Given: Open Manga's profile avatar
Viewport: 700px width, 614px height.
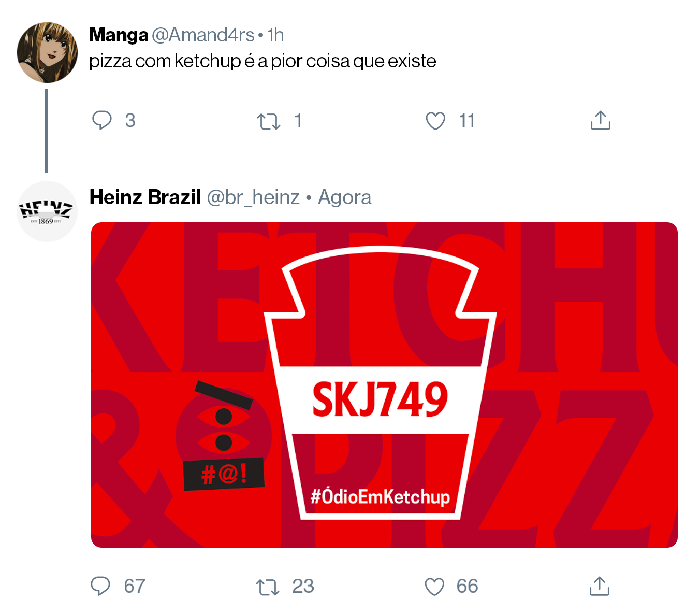Looking at the screenshot, I should pyautogui.click(x=47, y=52).
